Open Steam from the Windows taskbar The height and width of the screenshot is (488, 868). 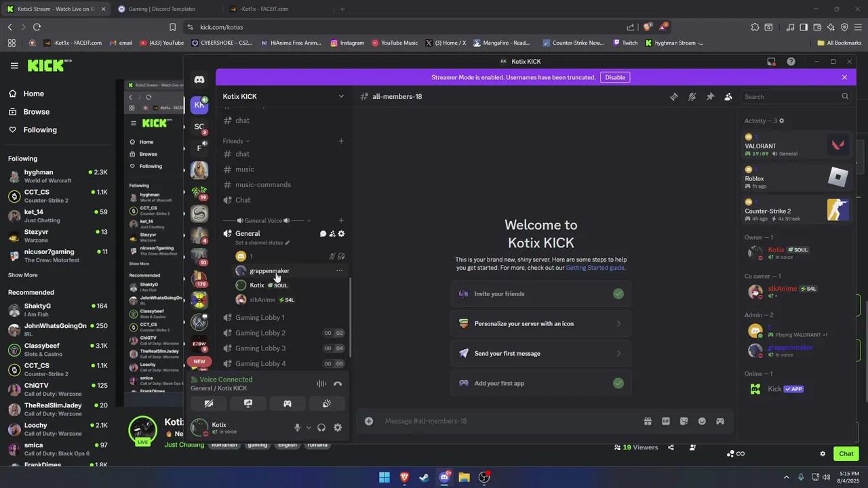[x=425, y=477]
